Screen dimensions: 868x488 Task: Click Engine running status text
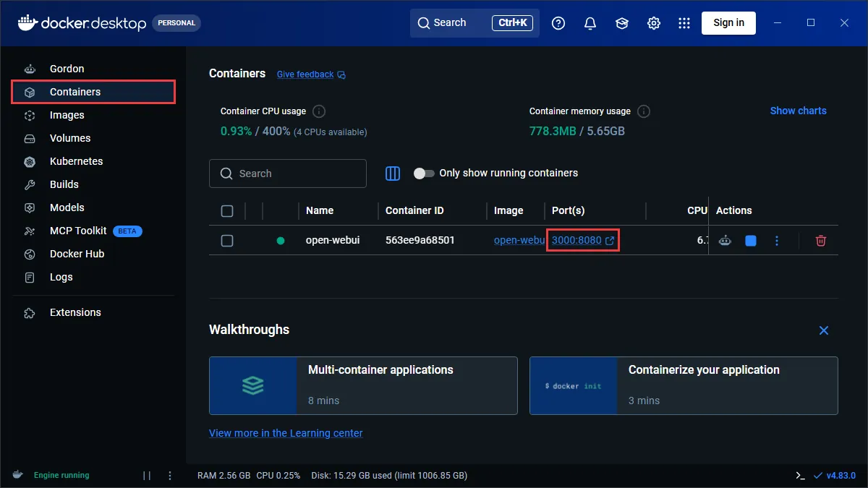61,476
